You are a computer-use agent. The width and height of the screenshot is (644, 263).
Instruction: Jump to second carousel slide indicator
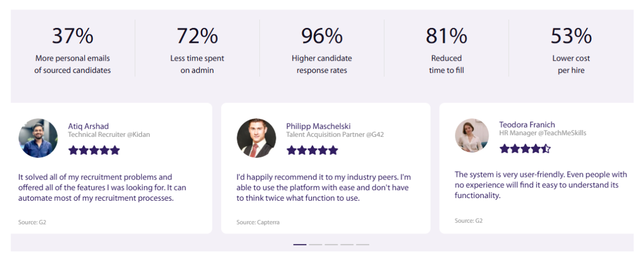[x=315, y=245]
